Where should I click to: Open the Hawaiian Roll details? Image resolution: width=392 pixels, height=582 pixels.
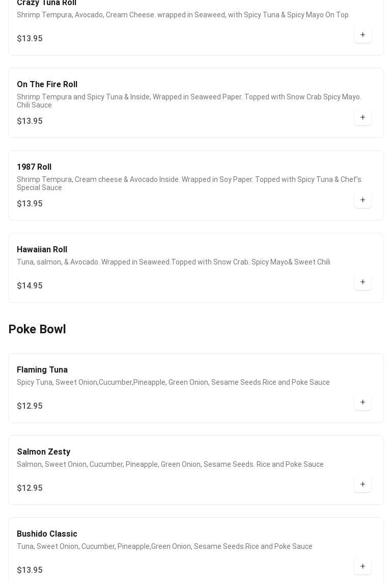point(42,250)
